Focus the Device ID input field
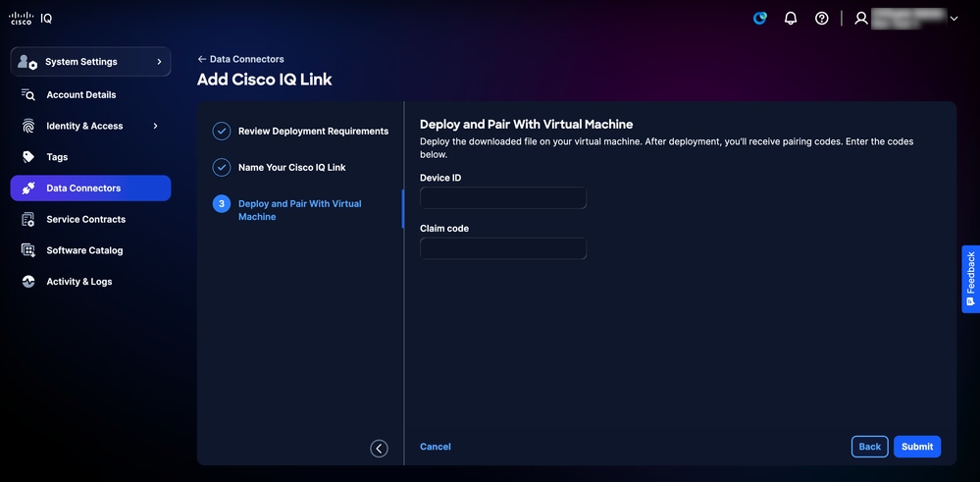 tap(503, 198)
